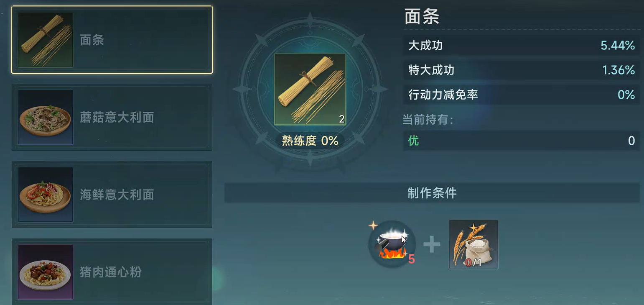Click the flour sack ingredient icon
The width and height of the screenshot is (644, 305).
tap(473, 244)
